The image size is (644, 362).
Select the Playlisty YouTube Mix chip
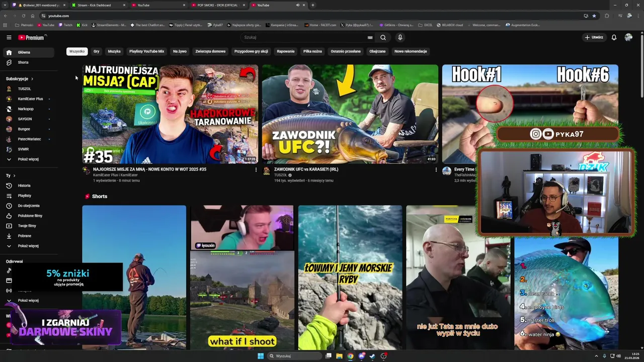pyautogui.click(x=146, y=51)
